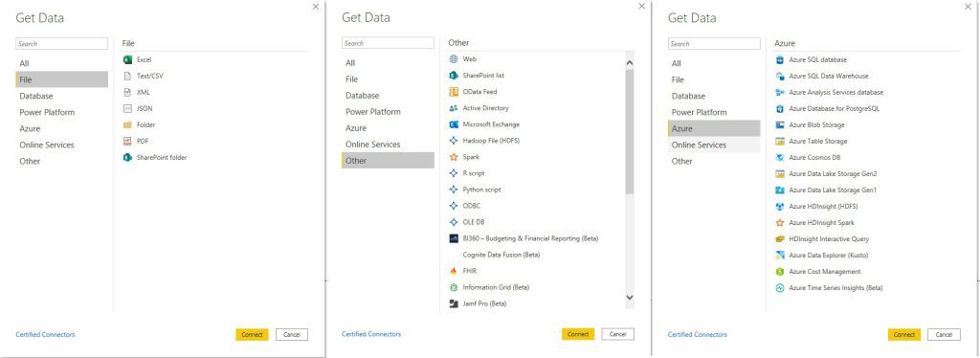Click the Search field in the File dialog

62,44
